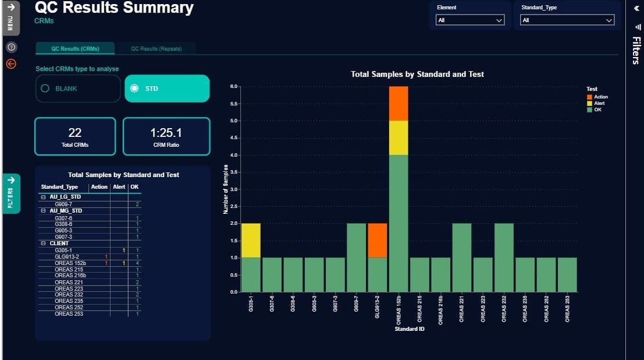Open the help question mark icon
Screen dimensions: 644x360
tap(12, 47)
